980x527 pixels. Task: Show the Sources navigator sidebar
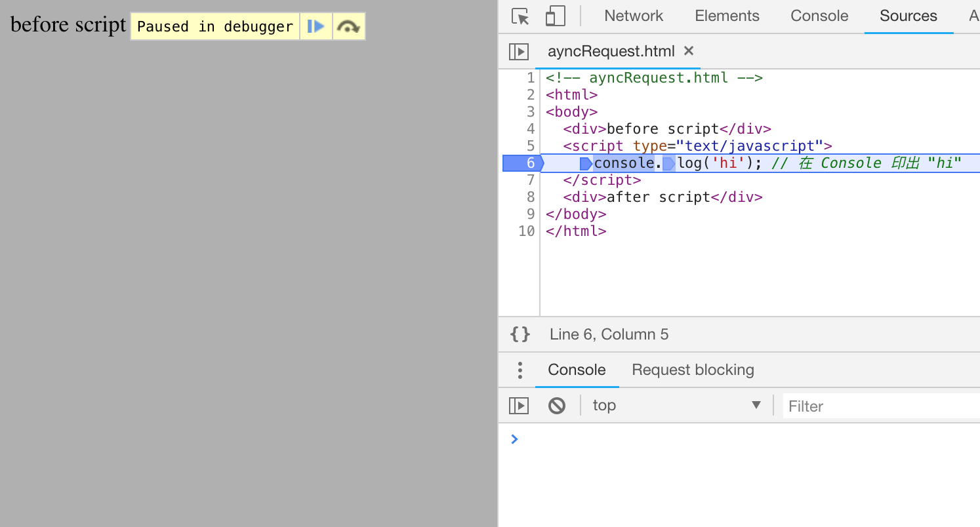[519, 51]
